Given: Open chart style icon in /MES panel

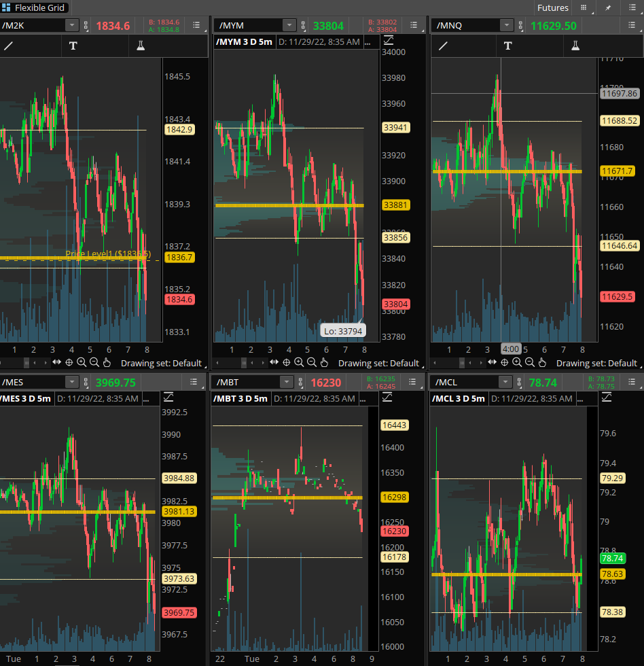Looking at the screenshot, I should click(x=168, y=398).
